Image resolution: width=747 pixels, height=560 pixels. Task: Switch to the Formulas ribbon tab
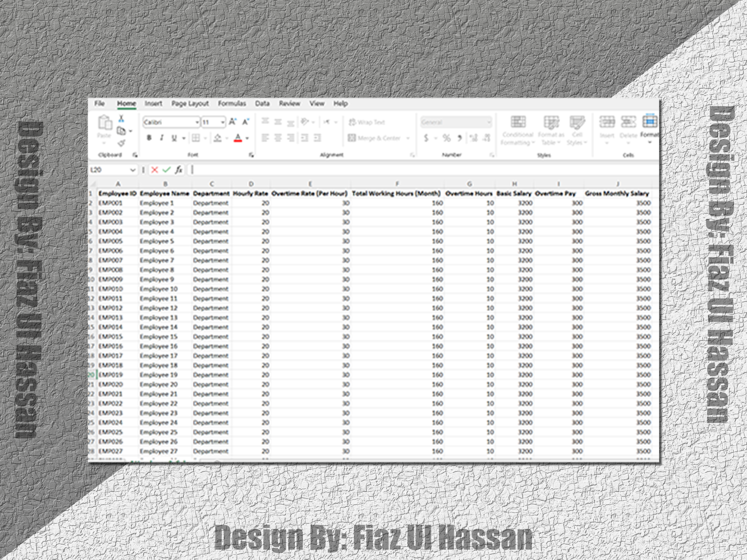(x=232, y=104)
